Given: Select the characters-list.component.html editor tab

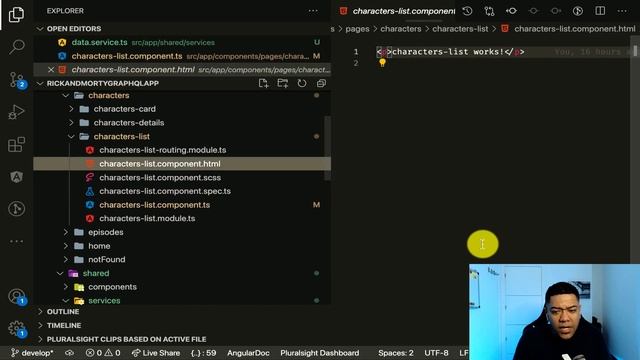Looking at the screenshot, I should point(398,11).
